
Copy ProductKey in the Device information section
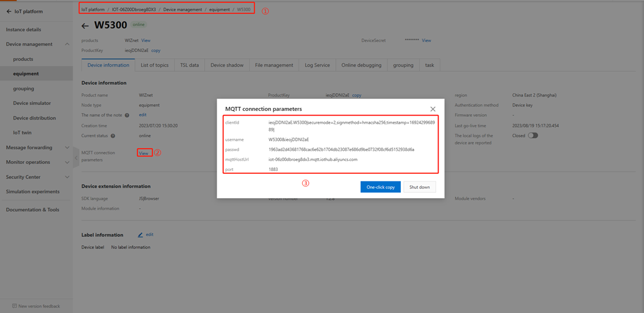tap(357, 95)
